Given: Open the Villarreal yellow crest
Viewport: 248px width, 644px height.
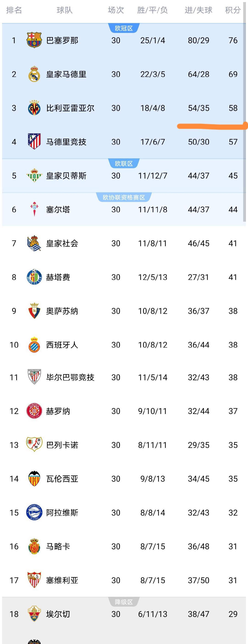Looking at the screenshot, I should (34, 108).
